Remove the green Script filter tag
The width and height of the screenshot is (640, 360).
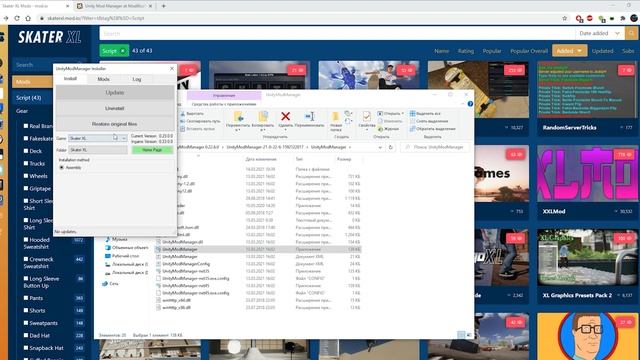pos(122,51)
